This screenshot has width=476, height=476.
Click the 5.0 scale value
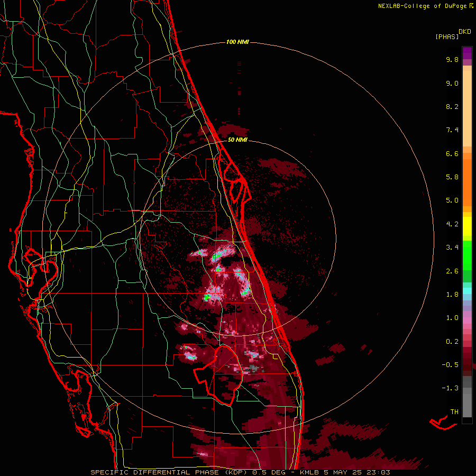point(452,200)
